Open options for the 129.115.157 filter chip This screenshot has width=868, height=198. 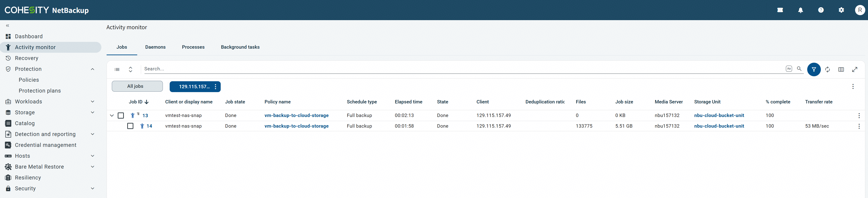coord(216,87)
